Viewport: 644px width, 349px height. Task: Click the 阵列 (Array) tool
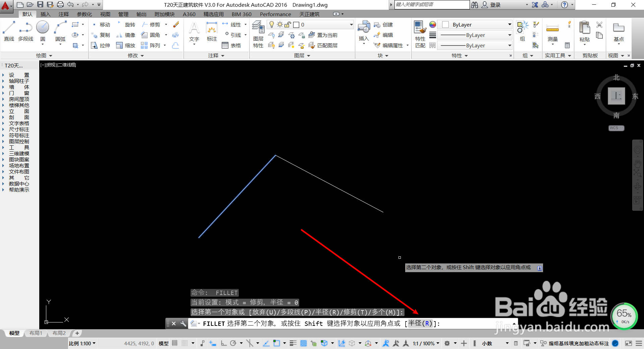[151, 45]
